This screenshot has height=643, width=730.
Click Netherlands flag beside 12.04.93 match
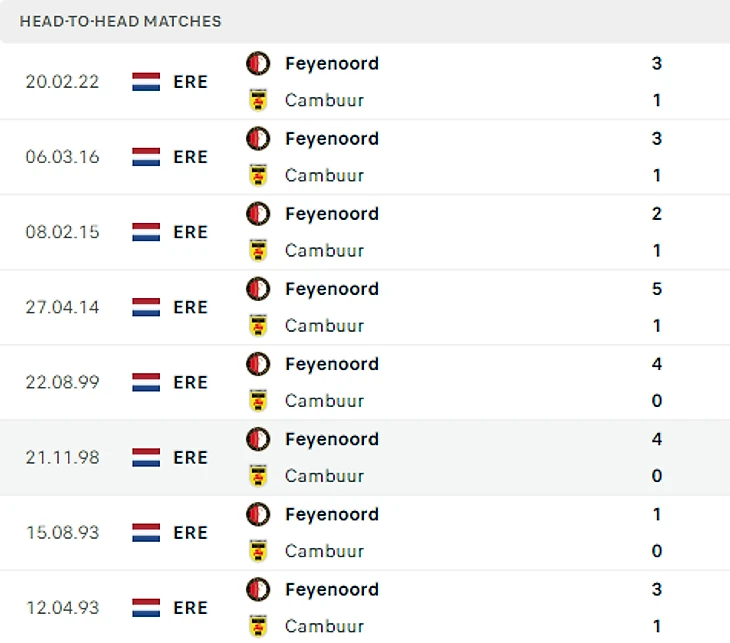click(146, 607)
